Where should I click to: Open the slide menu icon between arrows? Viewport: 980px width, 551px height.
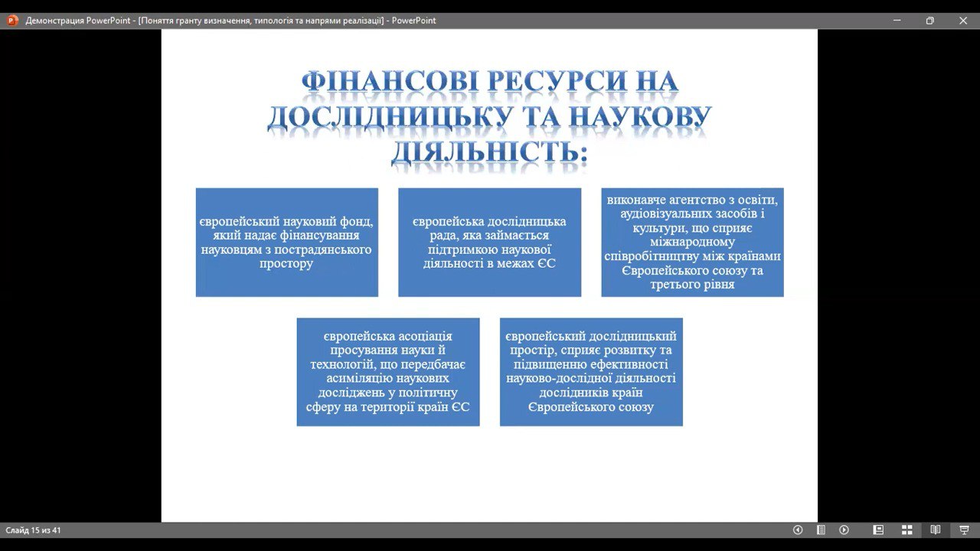pyautogui.click(x=821, y=530)
